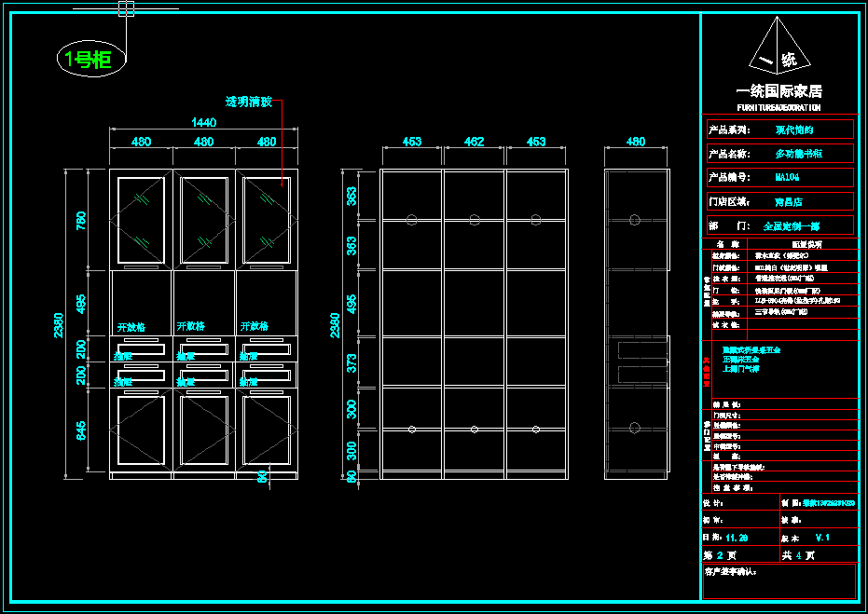The width and height of the screenshot is (868, 614).
Task: Click the 产品名称 product name field
Action: [778, 154]
